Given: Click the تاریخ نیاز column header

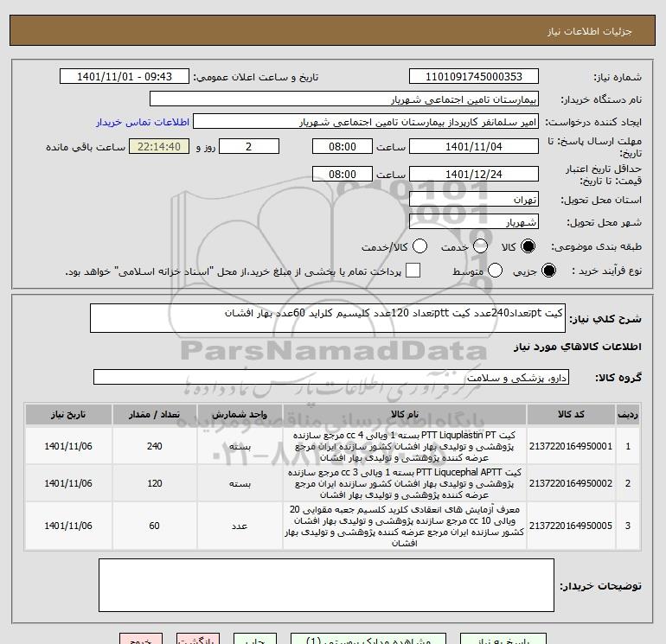Looking at the screenshot, I should [68, 414].
